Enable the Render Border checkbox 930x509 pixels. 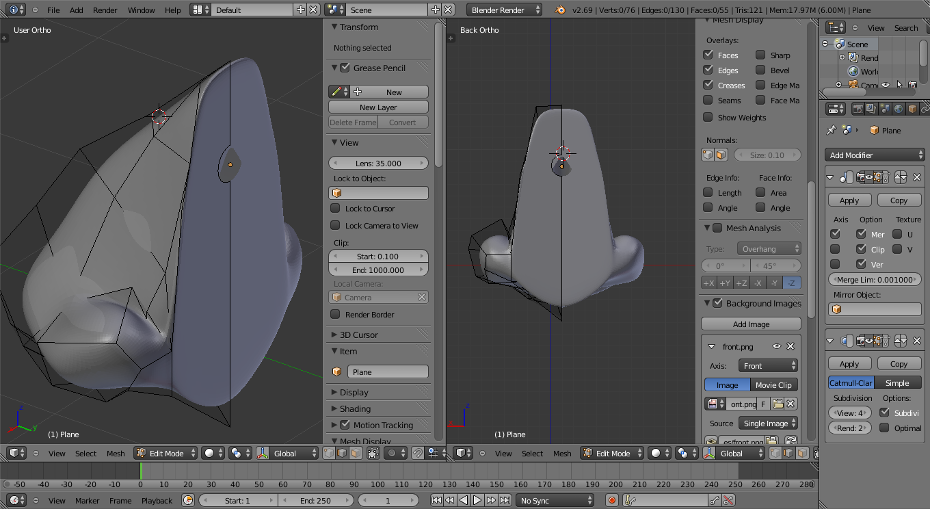335,314
